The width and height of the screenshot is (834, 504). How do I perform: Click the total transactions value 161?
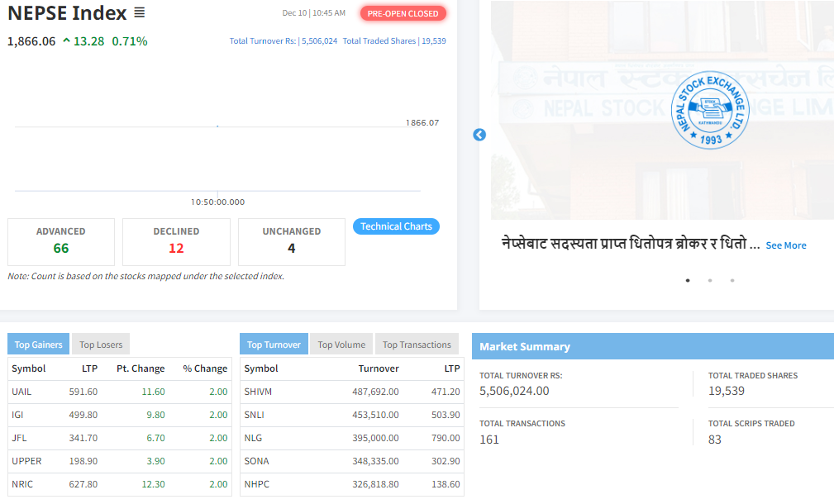(x=489, y=440)
